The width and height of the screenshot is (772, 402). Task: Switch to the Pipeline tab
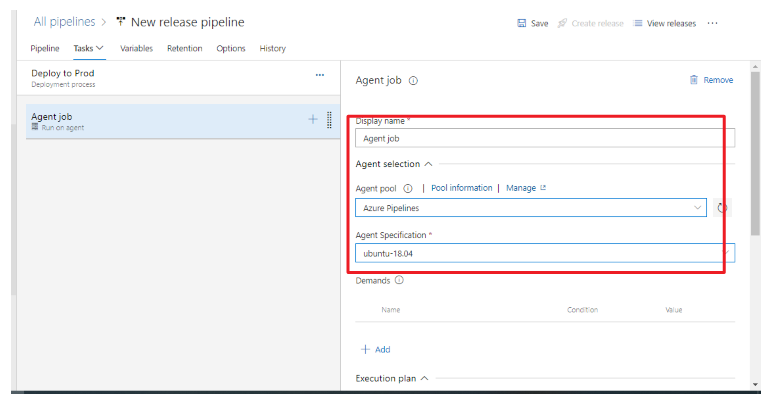pyautogui.click(x=45, y=48)
